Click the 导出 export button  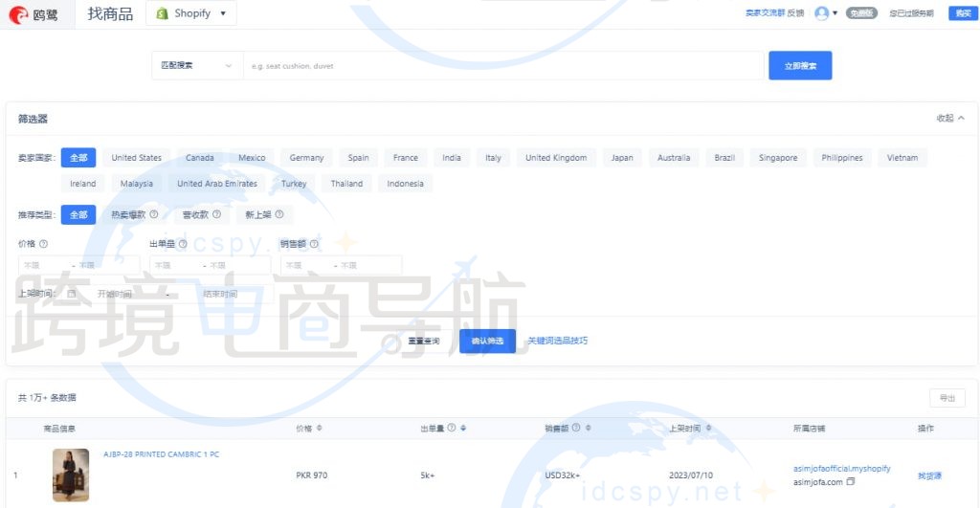(947, 398)
